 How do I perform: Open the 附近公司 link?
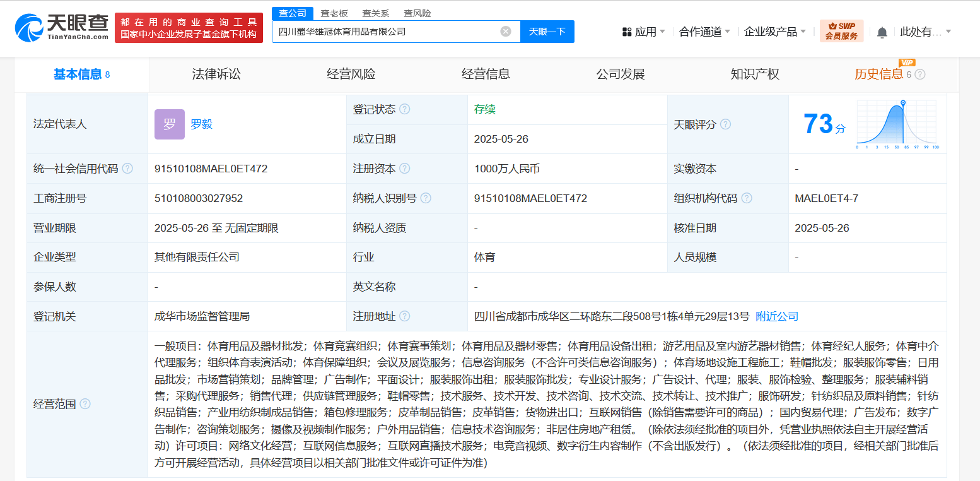(777, 316)
